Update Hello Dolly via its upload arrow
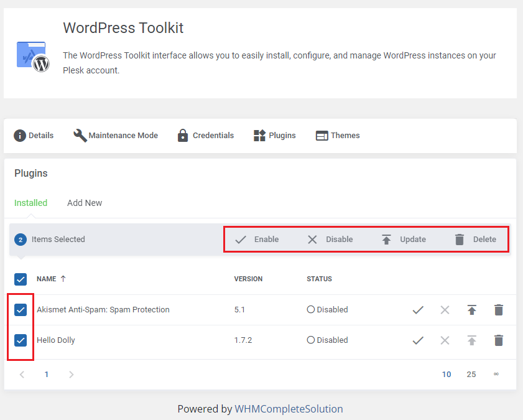The image size is (523, 420). pyautogui.click(x=471, y=340)
